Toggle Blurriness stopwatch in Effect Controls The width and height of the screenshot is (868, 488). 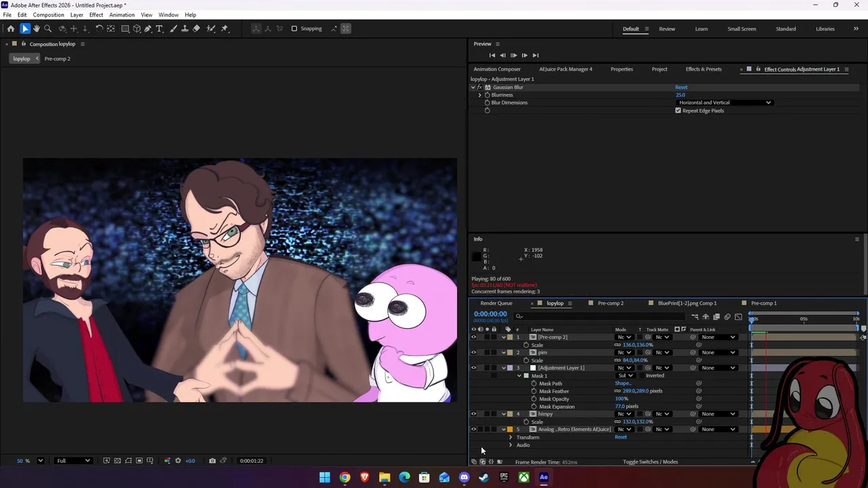click(487, 95)
